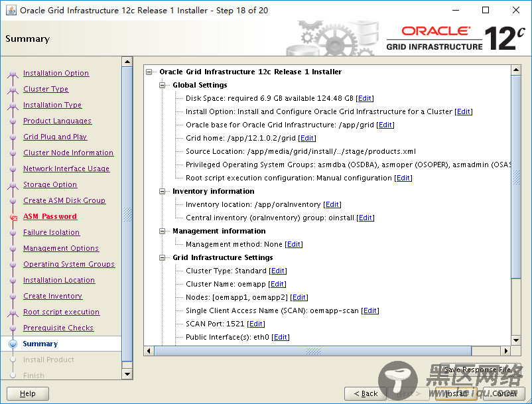Open the Installation Type step
The width and height of the screenshot is (532, 404).
pos(52,105)
